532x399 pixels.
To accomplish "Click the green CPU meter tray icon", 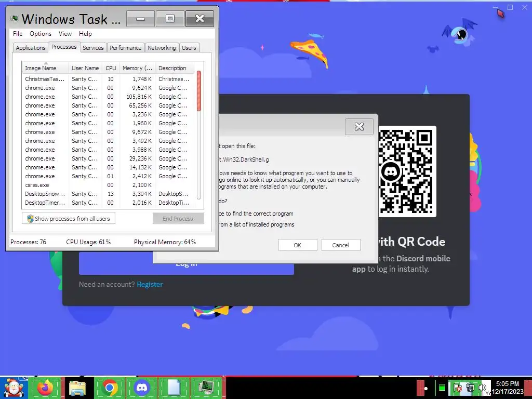I will coord(442,388).
